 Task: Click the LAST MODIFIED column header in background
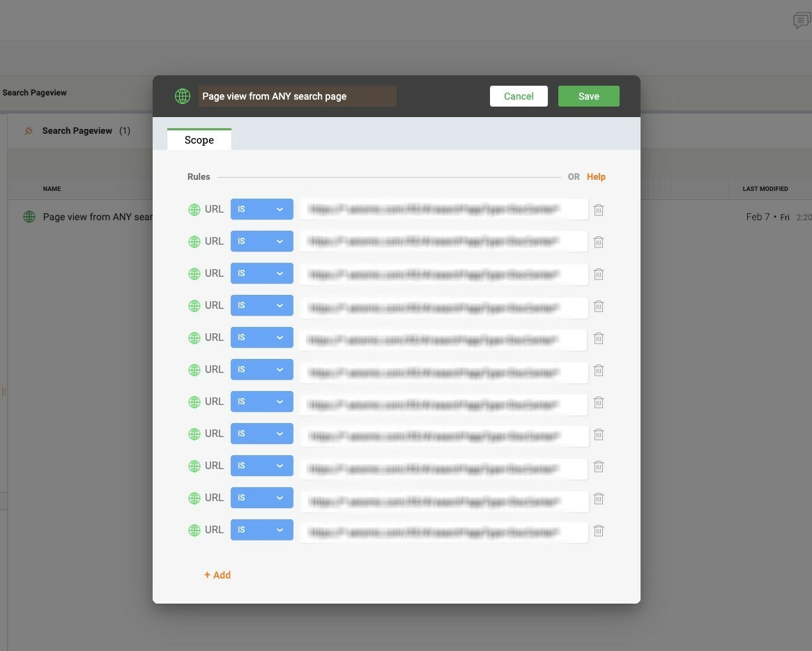(765, 189)
